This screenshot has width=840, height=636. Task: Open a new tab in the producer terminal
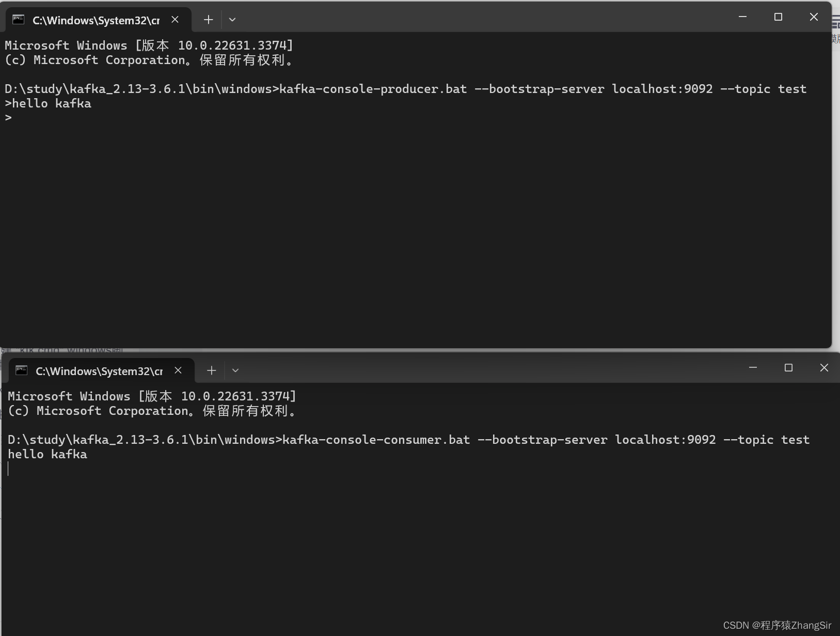pyautogui.click(x=208, y=20)
